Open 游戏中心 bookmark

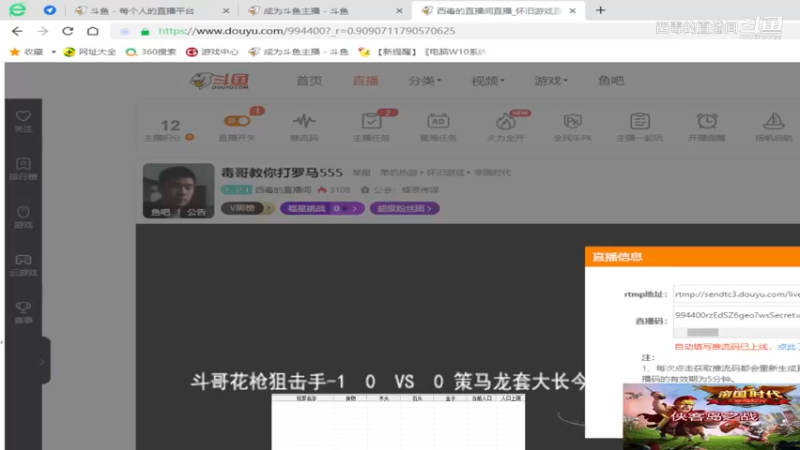click(212, 52)
